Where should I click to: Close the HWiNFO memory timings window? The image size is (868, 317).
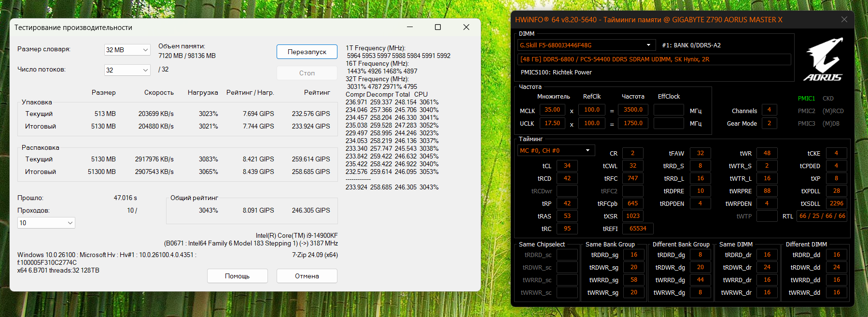(844, 19)
